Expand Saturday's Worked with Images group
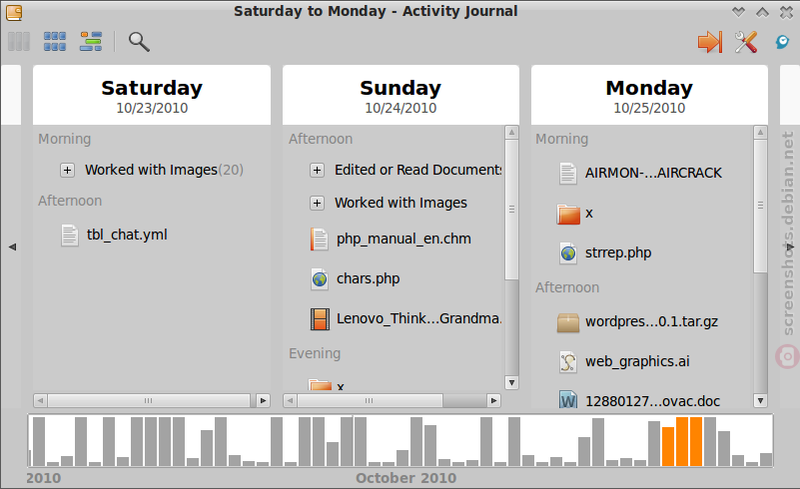This screenshot has width=800, height=489. tap(67, 170)
